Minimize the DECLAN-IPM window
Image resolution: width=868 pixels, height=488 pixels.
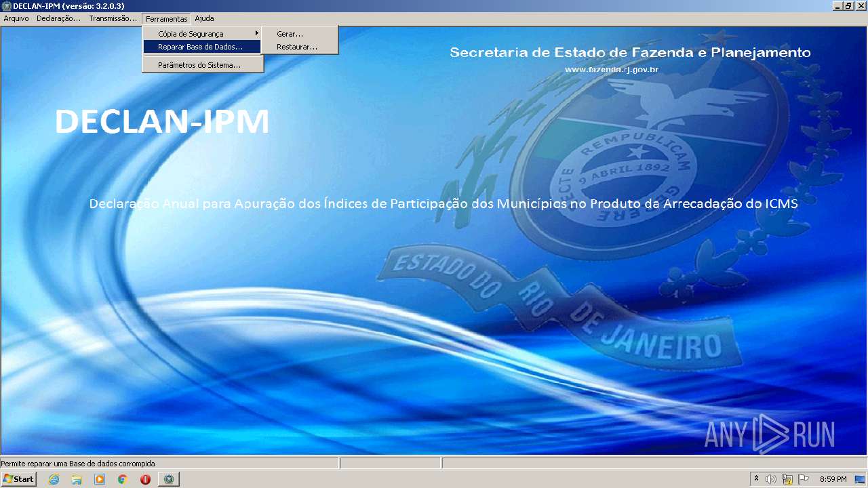click(838, 5)
